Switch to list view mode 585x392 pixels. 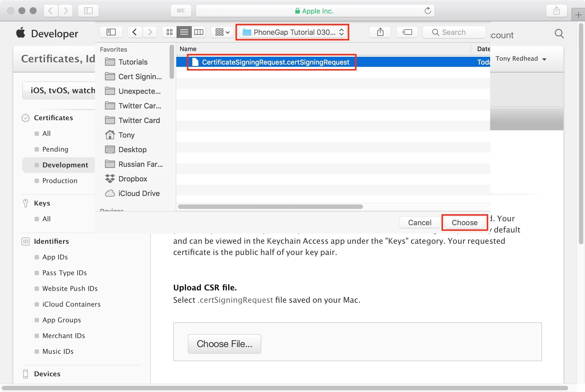point(184,32)
